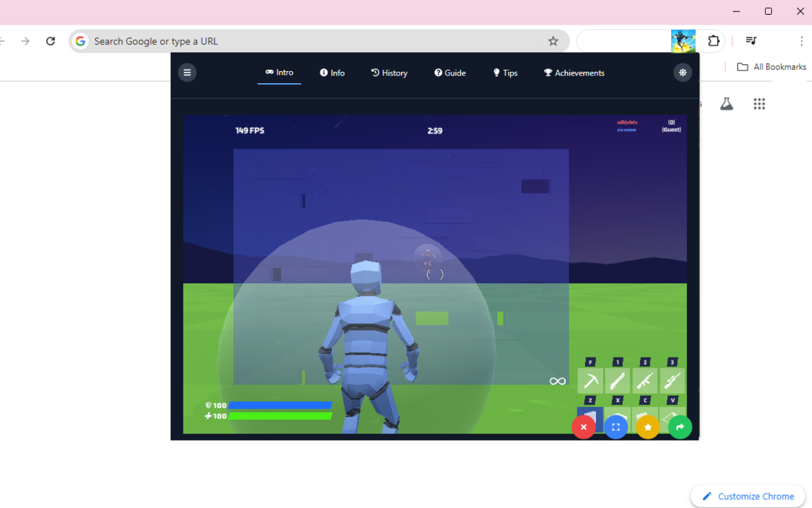
Task: Select the assault rifle in slot 2
Action: 645,381
